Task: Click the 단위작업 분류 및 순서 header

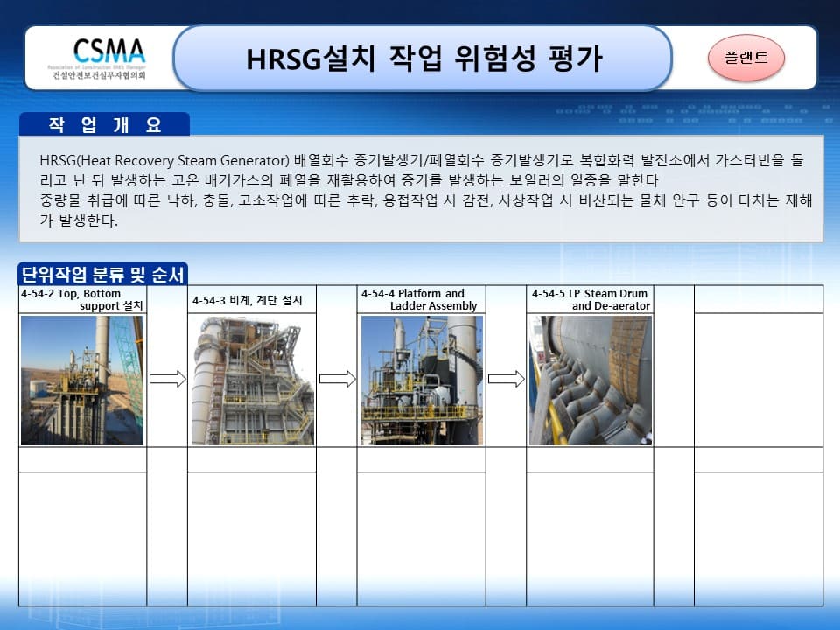Action: pos(102,274)
